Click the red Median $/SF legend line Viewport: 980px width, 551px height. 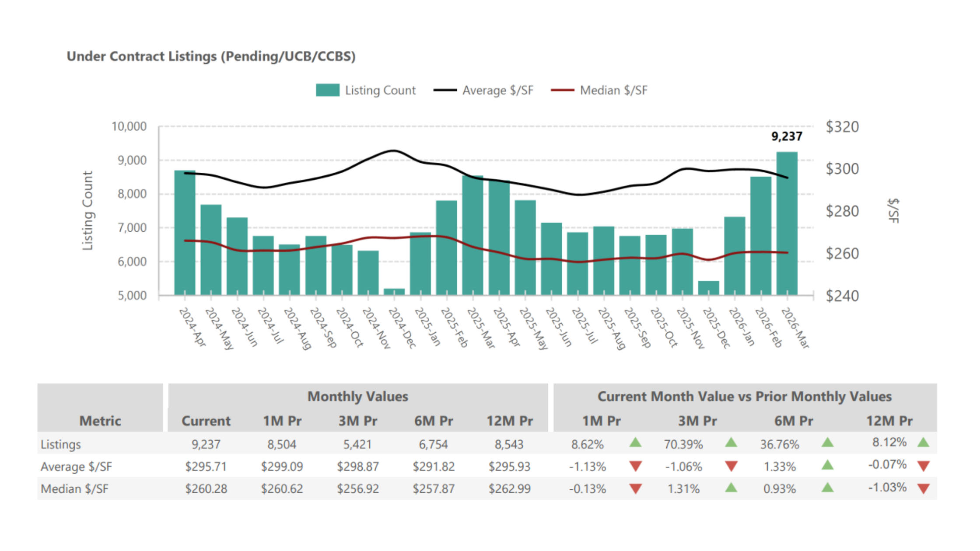point(562,91)
